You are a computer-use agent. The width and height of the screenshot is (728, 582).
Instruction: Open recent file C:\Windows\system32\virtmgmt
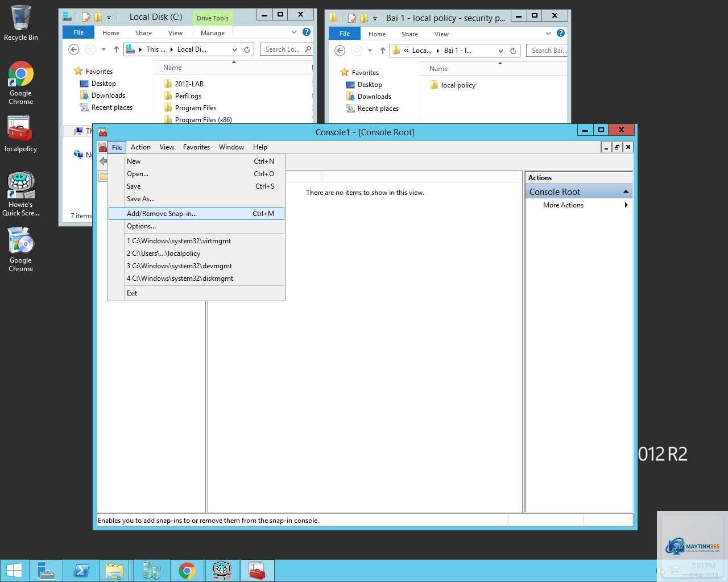click(x=196, y=241)
